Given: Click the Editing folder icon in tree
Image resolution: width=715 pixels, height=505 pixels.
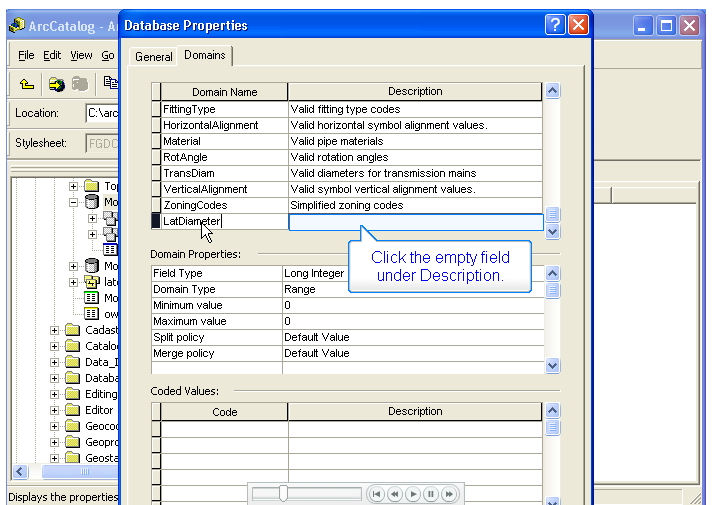Looking at the screenshot, I should 73,394.
